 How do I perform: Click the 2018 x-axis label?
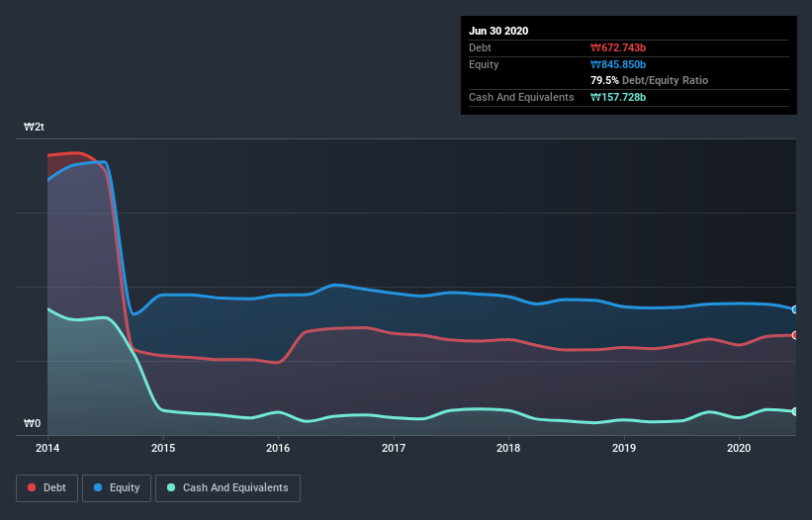click(508, 448)
